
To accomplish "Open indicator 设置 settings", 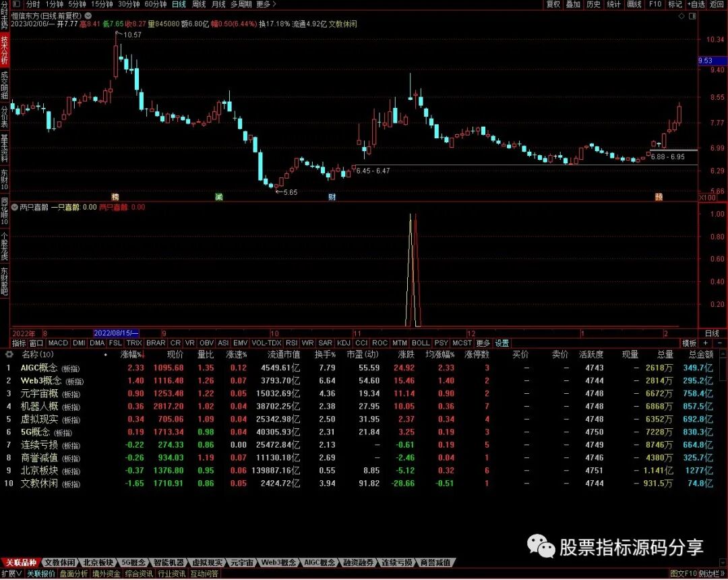I will pos(502,343).
